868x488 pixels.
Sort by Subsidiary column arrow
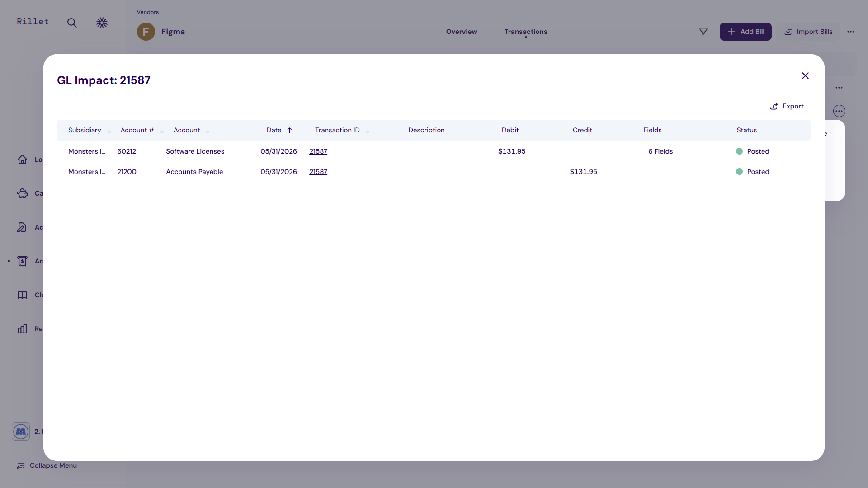coord(109,131)
